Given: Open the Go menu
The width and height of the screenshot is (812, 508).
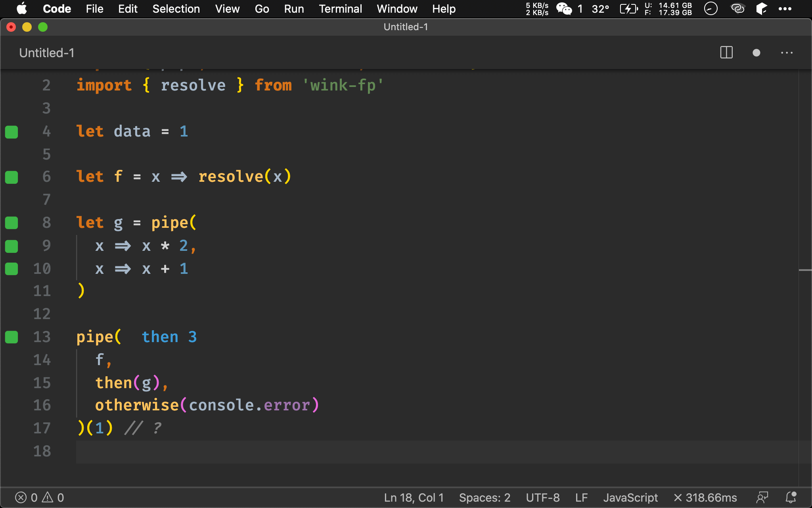Looking at the screenshot, I should 262,9.
